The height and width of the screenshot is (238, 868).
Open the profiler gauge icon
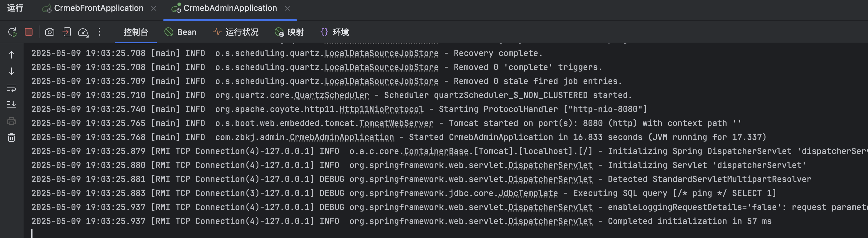tap(83, 32)
